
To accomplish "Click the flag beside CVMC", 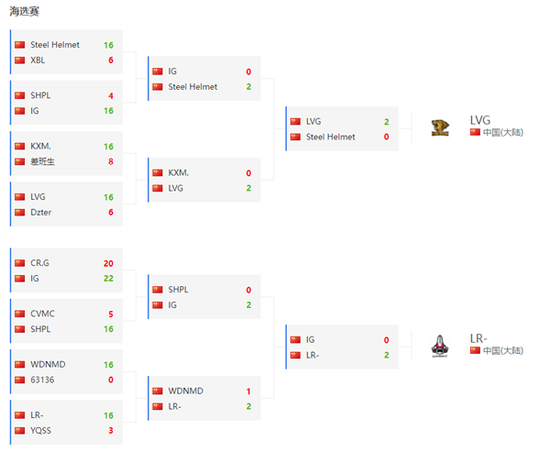I will (20, 314).
